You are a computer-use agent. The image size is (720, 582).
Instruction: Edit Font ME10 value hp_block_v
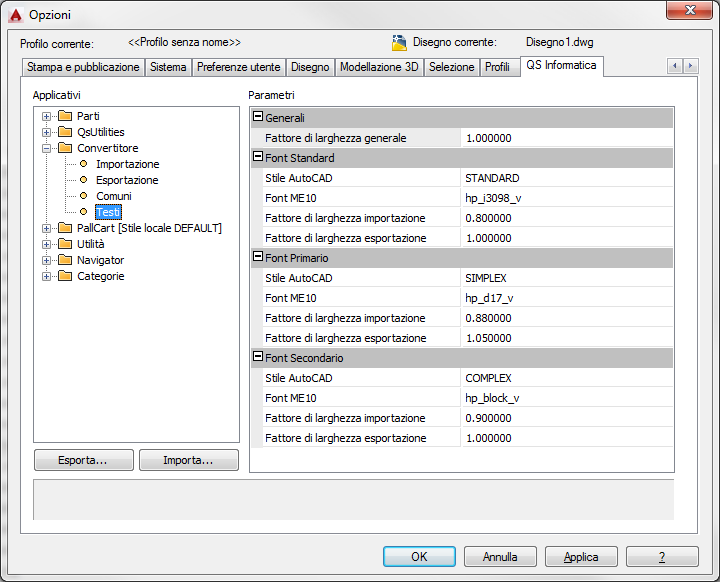click(568, 398)
